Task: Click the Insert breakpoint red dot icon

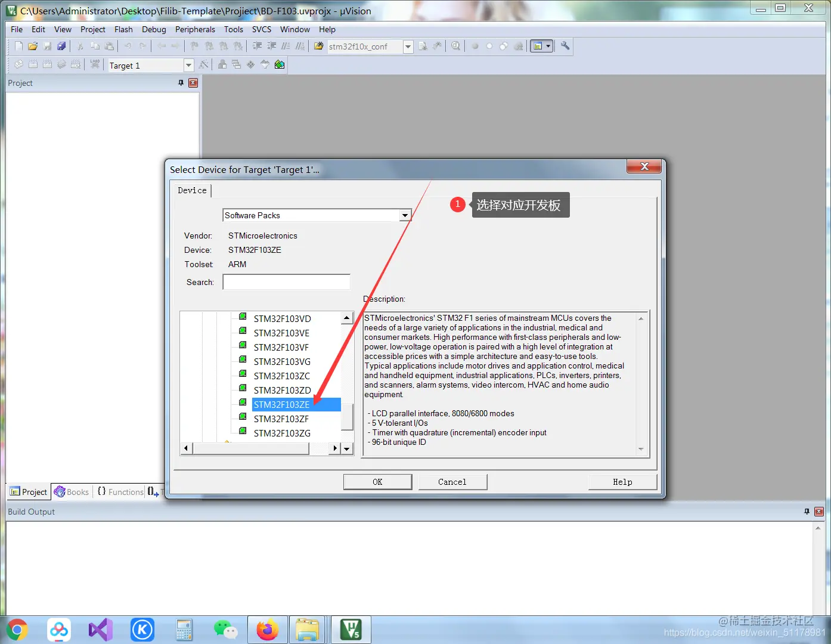Action: pos(475,46)
